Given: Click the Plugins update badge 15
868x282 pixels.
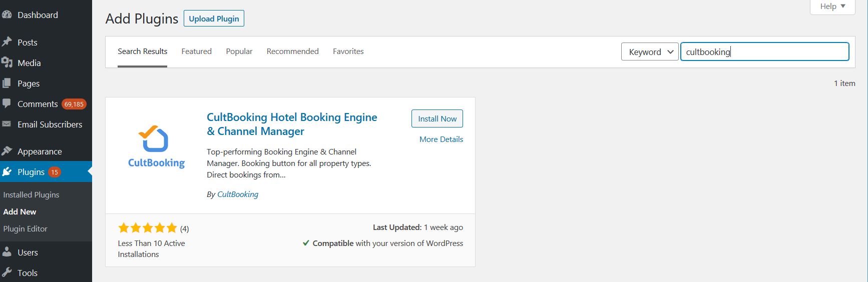Looking at the screenshot, I should (55, 172).
